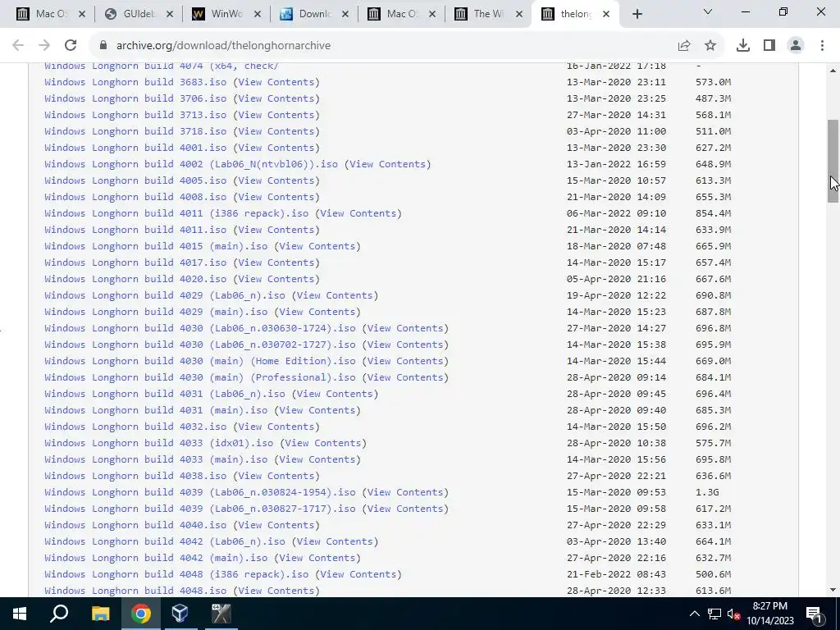Screen dimensions: 840x630
Task: Go back to previous page
Action: pos(18,46)
